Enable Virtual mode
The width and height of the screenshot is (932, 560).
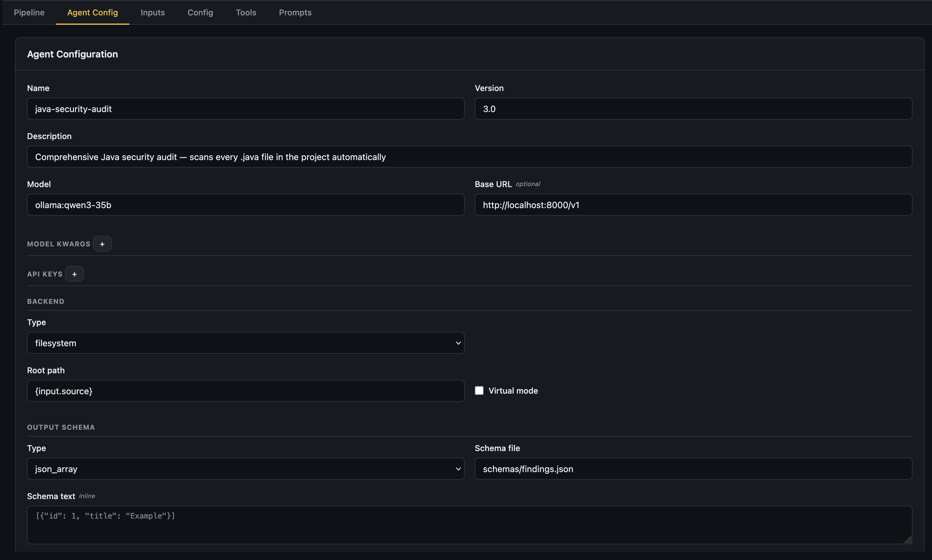479,390
